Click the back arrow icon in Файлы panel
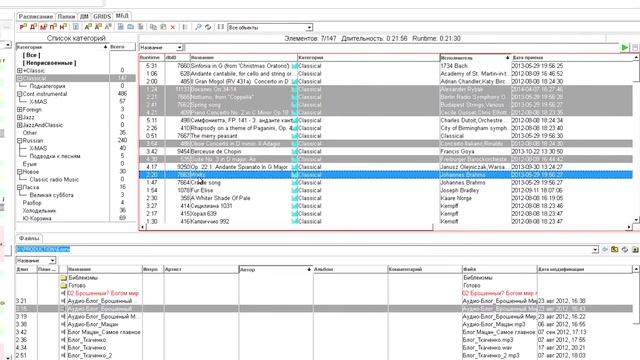 tap(605, 249)
